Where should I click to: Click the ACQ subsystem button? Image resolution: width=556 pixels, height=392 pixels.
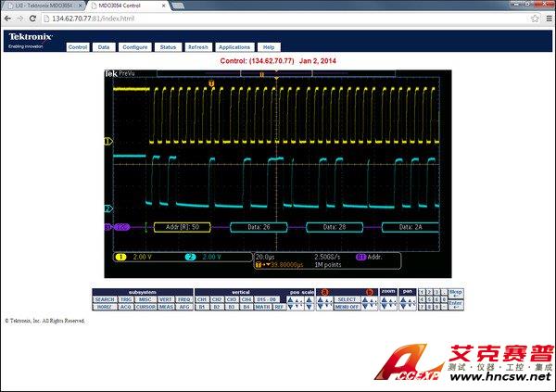126,307
